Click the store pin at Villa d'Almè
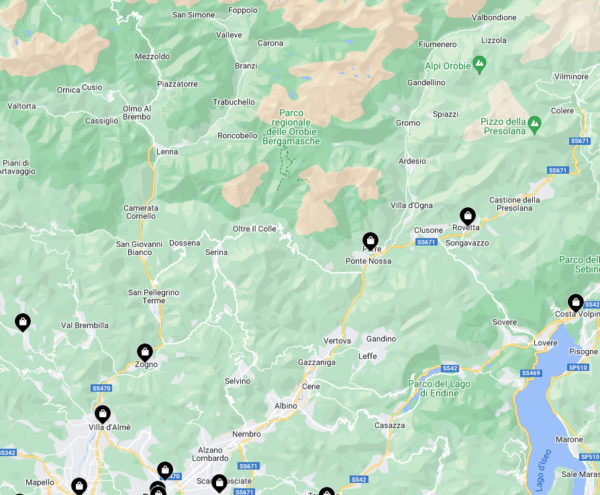 [102, 415]
